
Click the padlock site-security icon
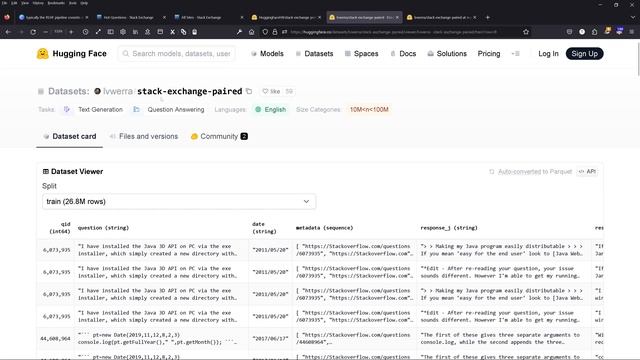[275, 32]
